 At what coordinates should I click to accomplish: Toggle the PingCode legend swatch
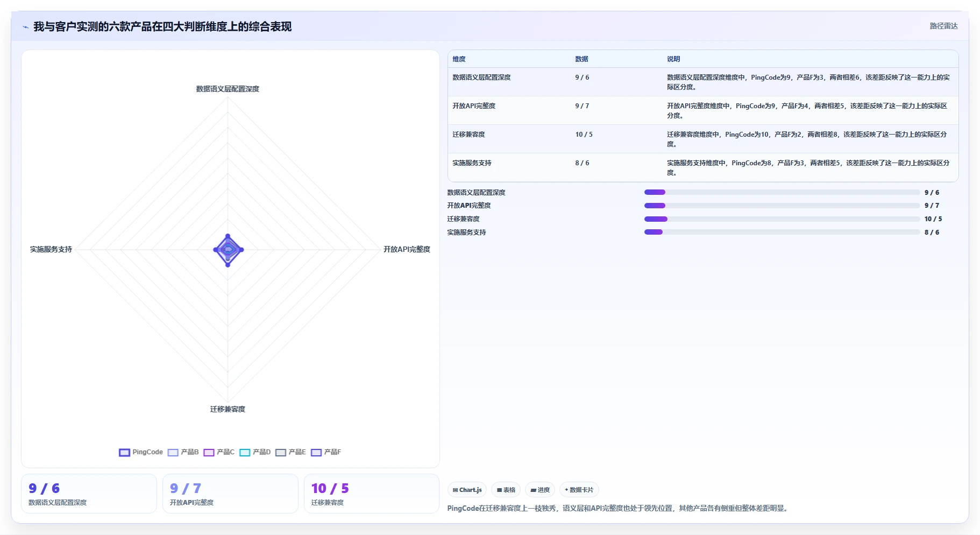click(124, 453)
